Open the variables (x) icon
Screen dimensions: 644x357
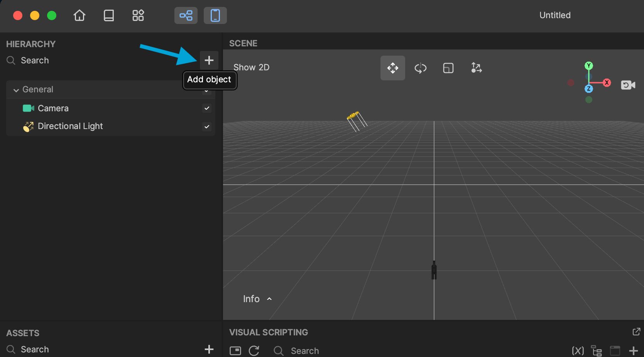click(x=578, y=350)
